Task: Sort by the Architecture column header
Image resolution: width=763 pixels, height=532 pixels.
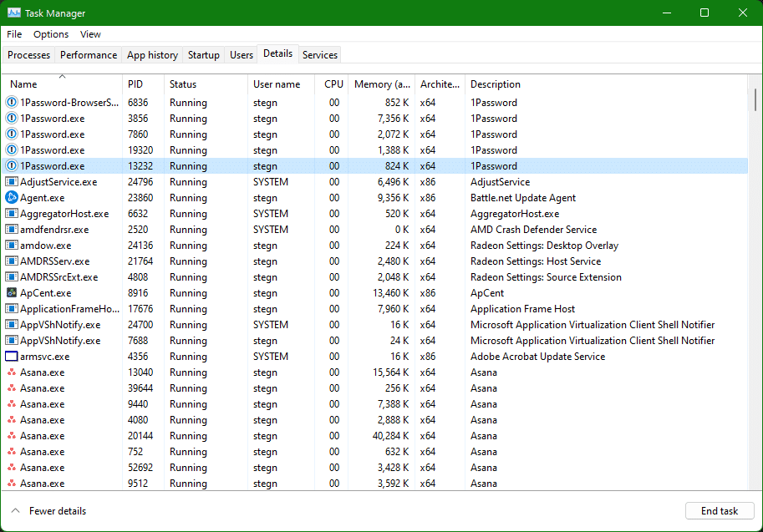Action: (x=440, y=84)
